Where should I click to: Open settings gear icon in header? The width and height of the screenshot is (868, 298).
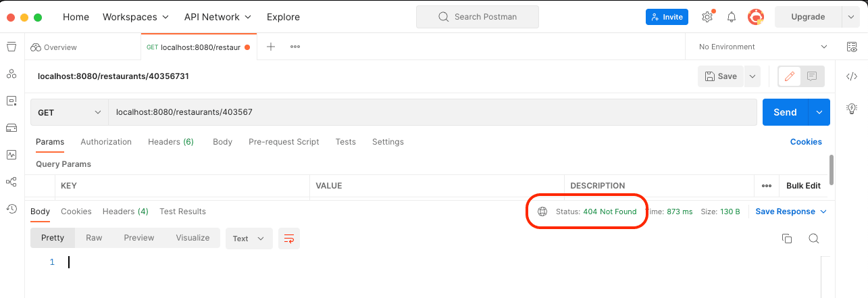[707, 17]
